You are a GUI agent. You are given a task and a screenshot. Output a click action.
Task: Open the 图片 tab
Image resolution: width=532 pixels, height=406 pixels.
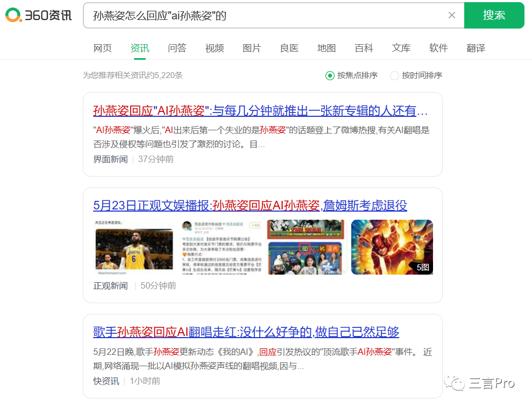click(x=252, y=48)
